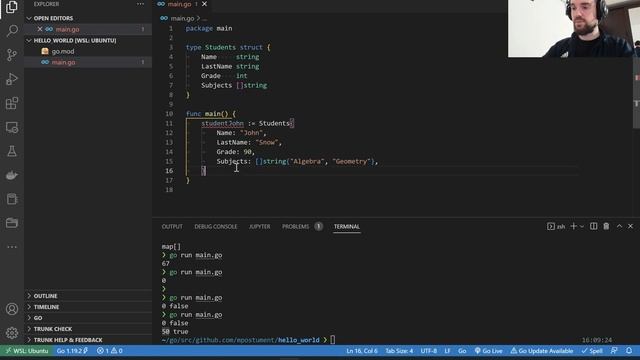Open the Manage settings gear
640x360 pixels.
12,333
